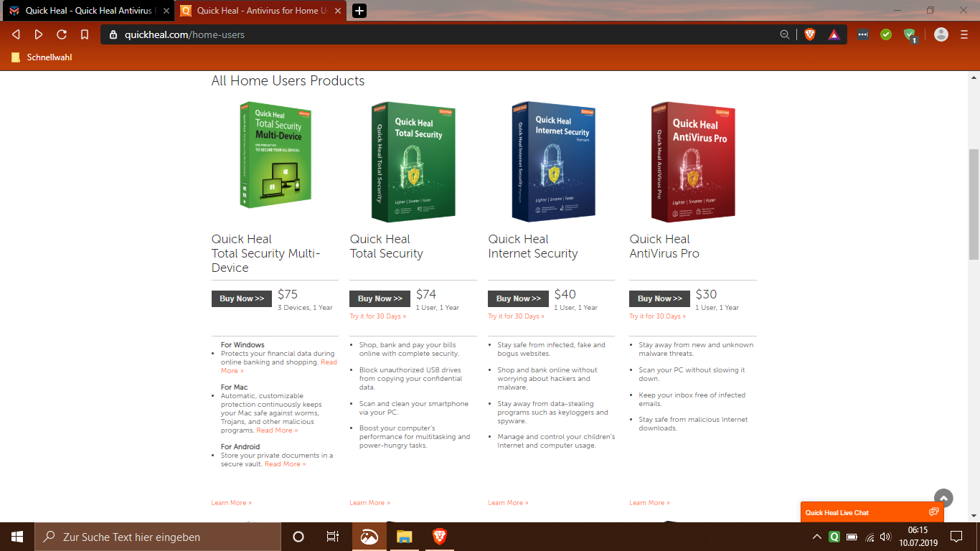Buy Total Security Multi-Device for $75
The height and width of the screenshot is (551, 980).
tap(242, 298)
